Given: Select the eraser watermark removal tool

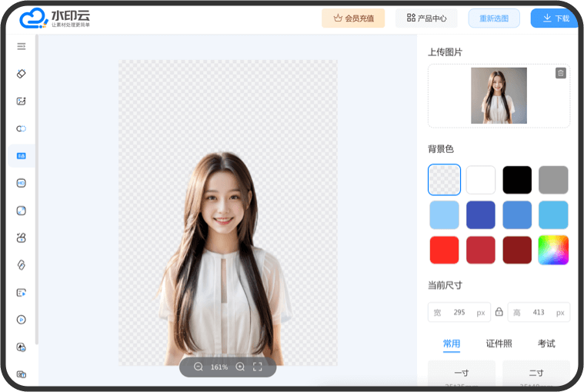Looking at the screenshot, I should tap(22, 74).
